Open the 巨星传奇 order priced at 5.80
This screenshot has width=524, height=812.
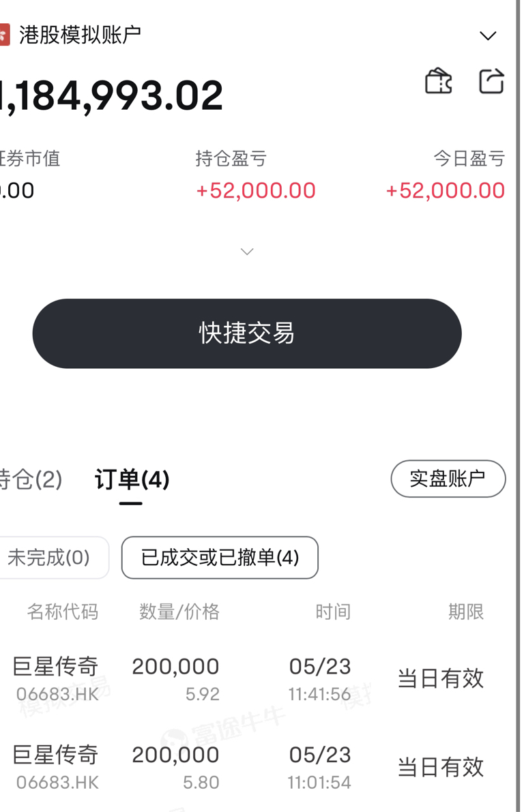[249, 768]
